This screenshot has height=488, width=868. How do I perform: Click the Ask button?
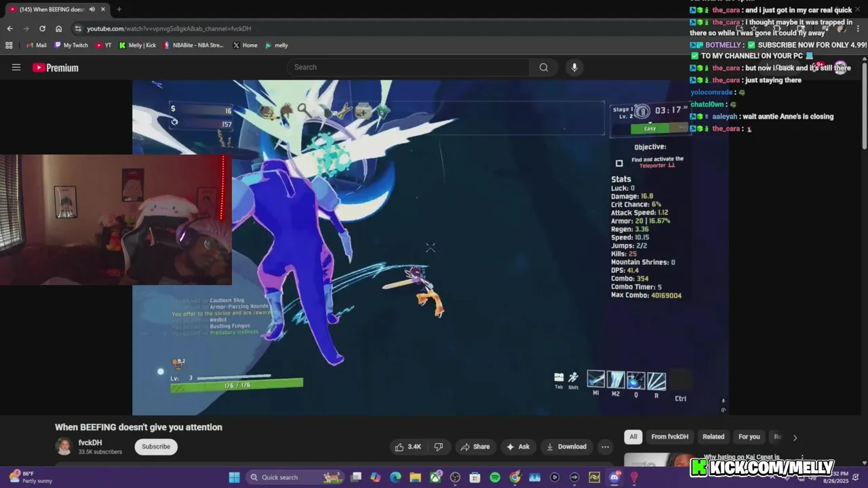(x=517, y=447)
